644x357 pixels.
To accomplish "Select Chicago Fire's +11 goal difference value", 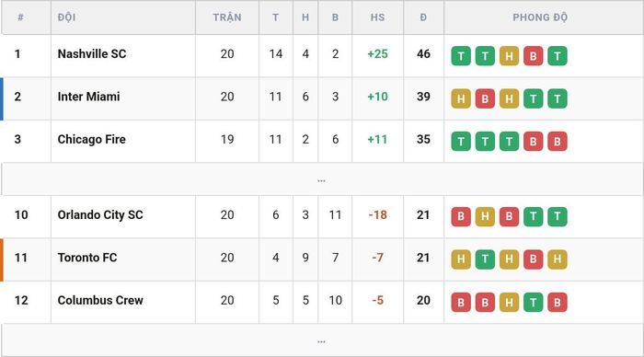I will (377, 139).
